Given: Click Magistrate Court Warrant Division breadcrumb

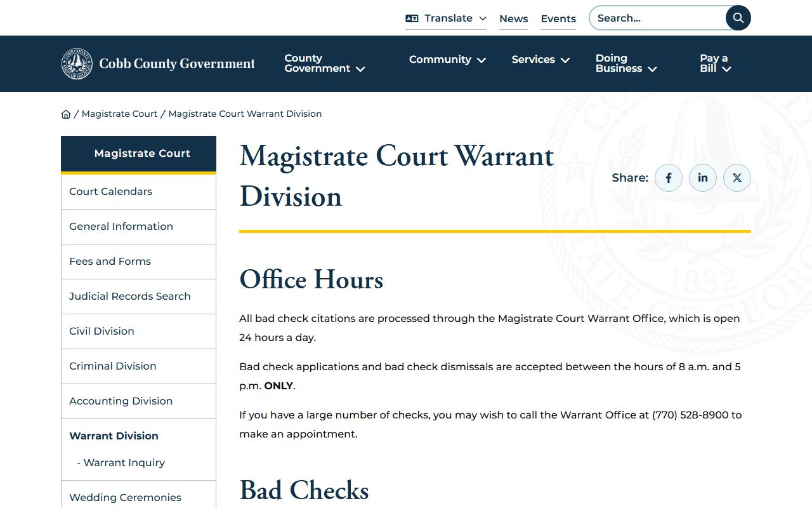Looking at the screenshot, I should click(245, 114).
